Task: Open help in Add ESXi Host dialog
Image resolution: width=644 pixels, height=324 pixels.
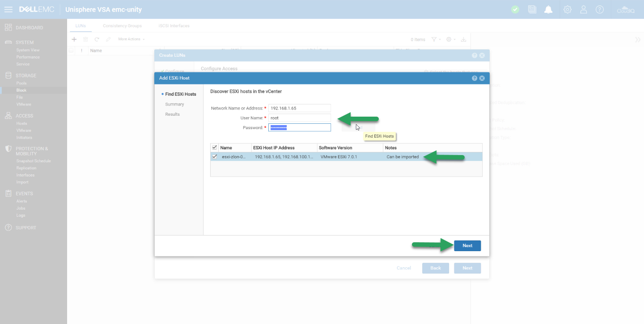Action: pos(475,78)
